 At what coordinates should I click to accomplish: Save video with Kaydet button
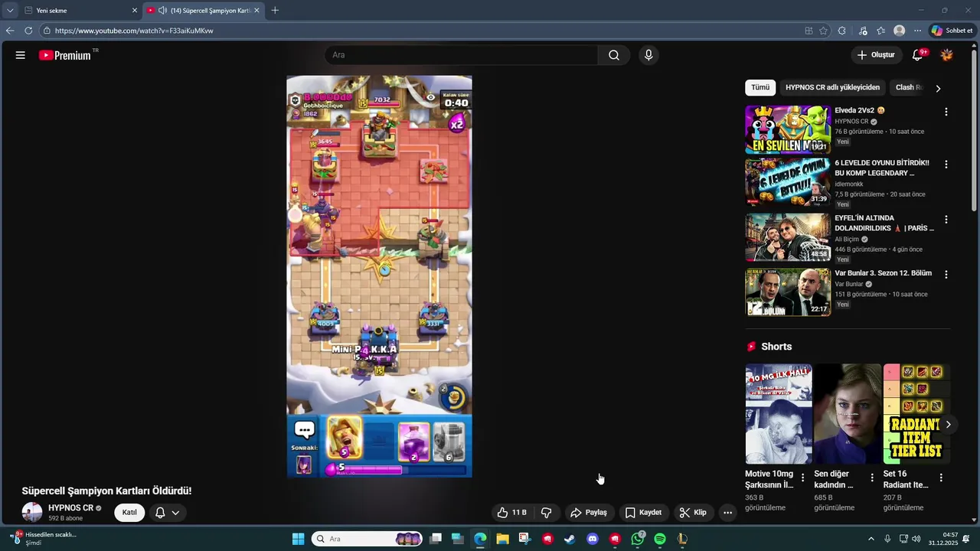pos(643,513)
